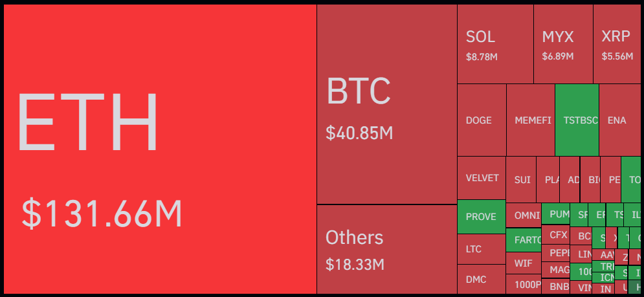Viewport: 644px width, 297px height.
Task: Click the OMNI tile
Action: [x=524, y=215]
